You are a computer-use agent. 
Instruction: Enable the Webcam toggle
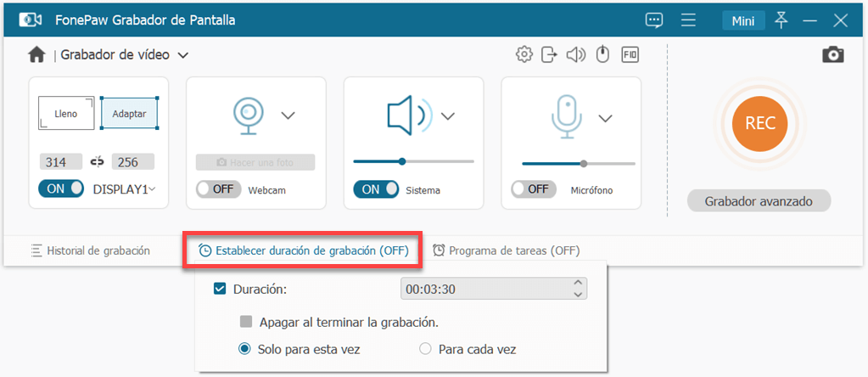click(219, 188)
